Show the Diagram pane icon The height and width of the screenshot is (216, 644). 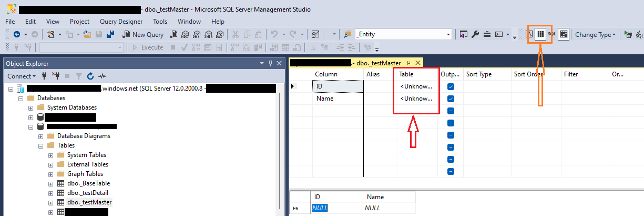pyautogui.click(x=529, y=34)
